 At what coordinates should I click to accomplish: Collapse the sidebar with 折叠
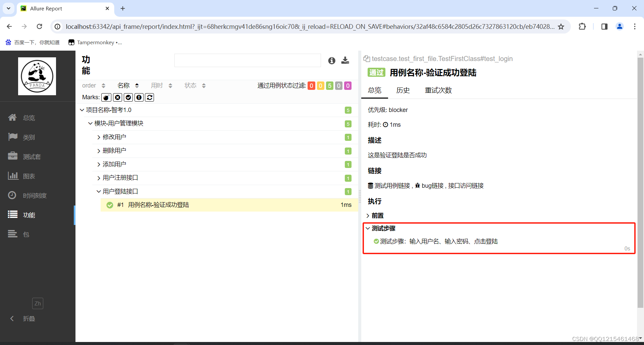(22, 319)
